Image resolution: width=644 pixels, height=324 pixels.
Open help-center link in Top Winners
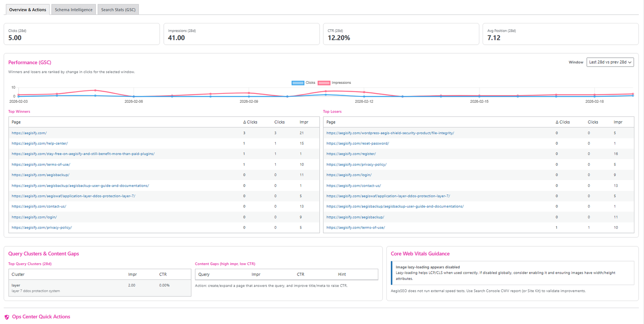pyautogui.click(x=39, y=143)
